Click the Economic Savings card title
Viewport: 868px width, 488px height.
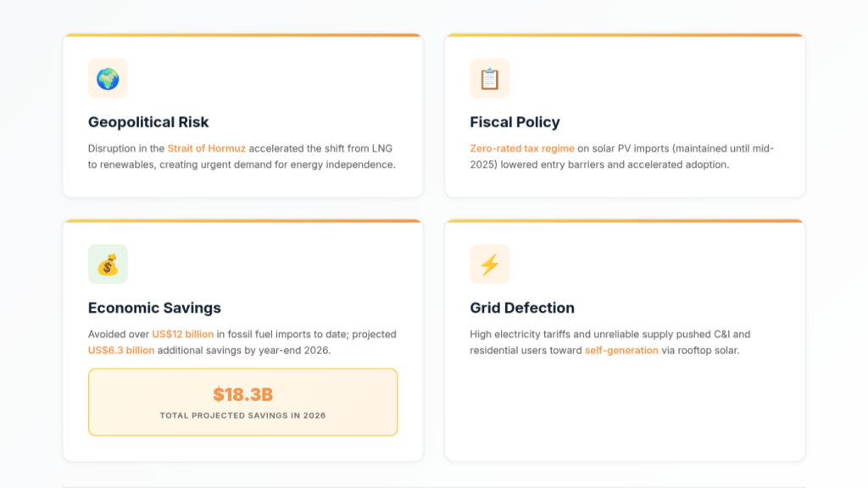coord(154,308)
